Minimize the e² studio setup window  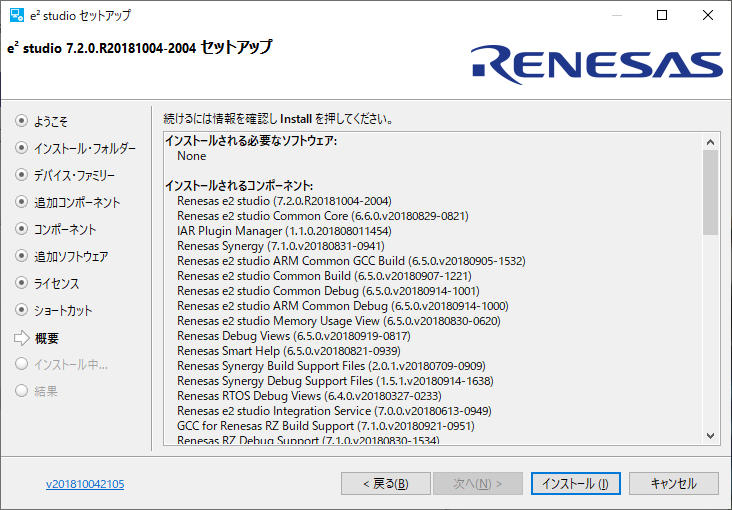point(617,15)
